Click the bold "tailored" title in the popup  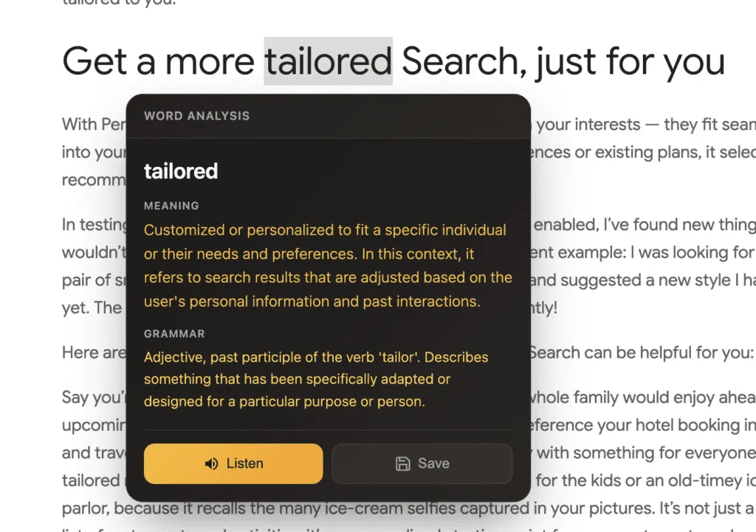(x=181, y=171)
